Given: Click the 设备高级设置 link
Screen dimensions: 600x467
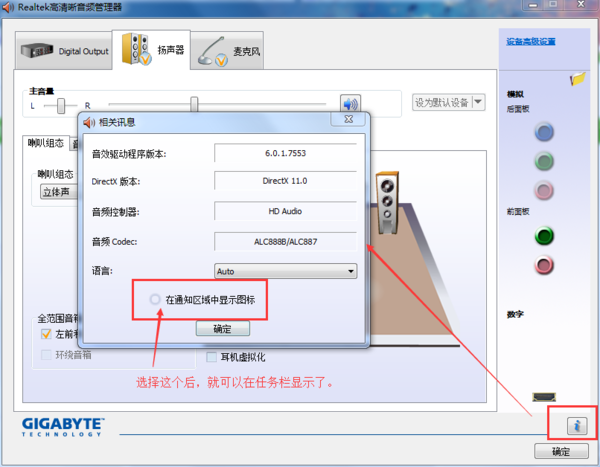Looking at the screenshot, I should (531, 41).
